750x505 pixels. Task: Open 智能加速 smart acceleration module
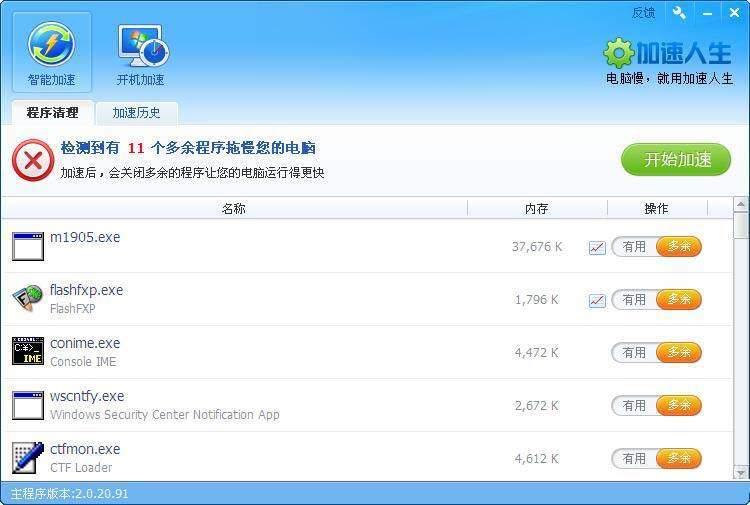[x=51, y=52]
